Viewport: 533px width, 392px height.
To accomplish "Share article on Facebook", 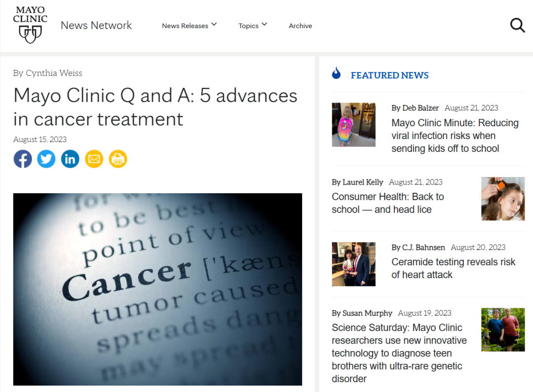I will 23,159.
